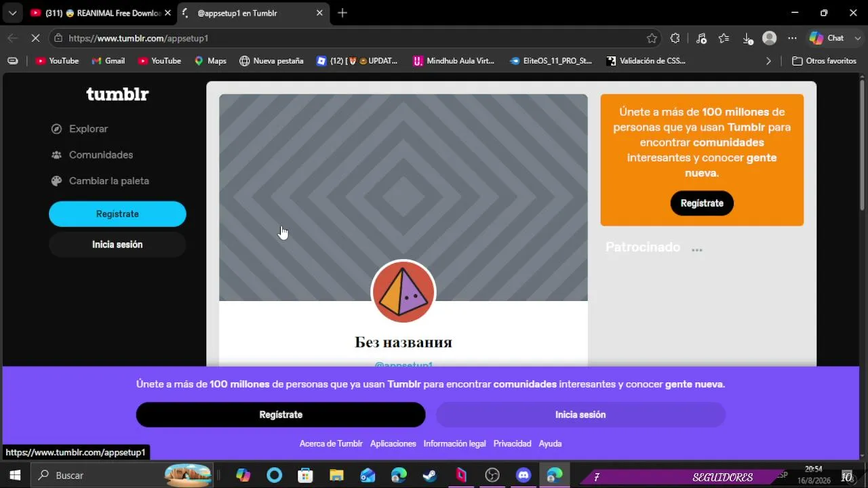Open the Nueva pestaña bookmark
The image size is (868, 488).
(271, 61)
